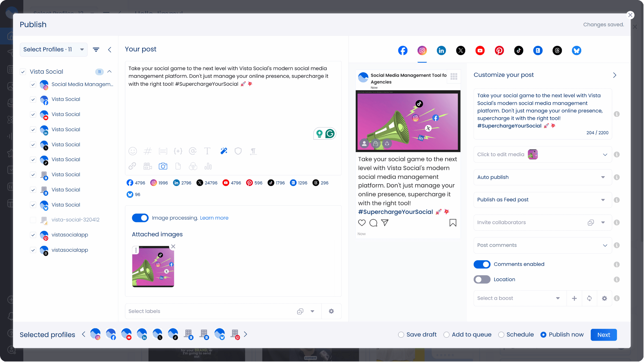This screenshot has width=644, height=362.
Task: Expand the Auto publish dropdown
Action: [542, 177]
